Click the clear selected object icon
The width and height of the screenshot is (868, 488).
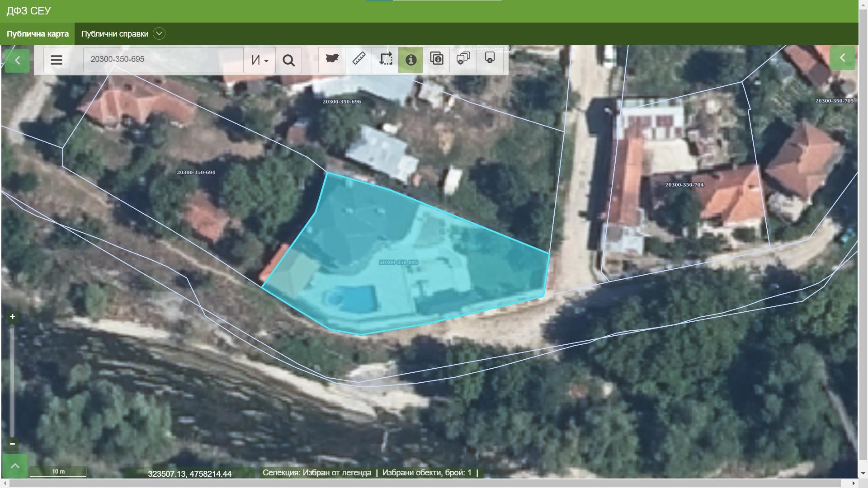(490, 59)
